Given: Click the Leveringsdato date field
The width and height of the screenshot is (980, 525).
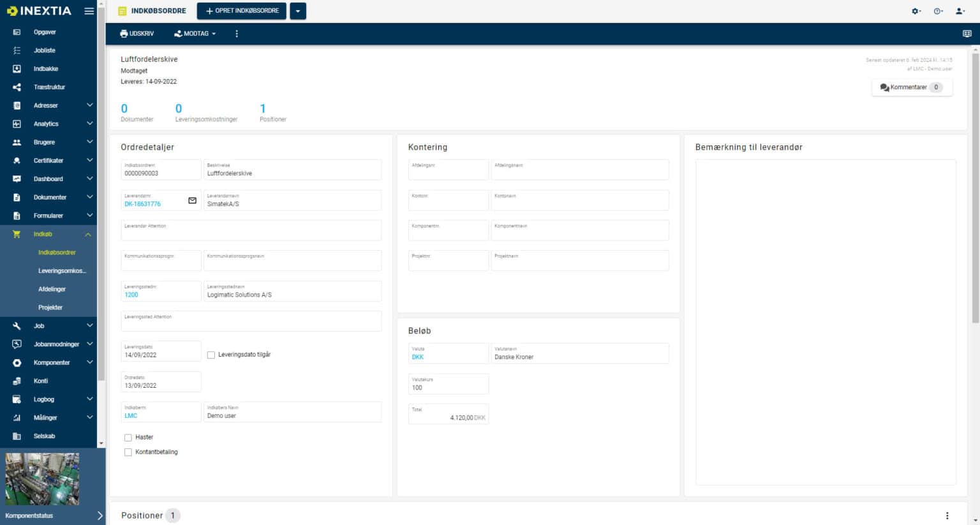Looking at the screenshot, I should (x=161, y=351).
